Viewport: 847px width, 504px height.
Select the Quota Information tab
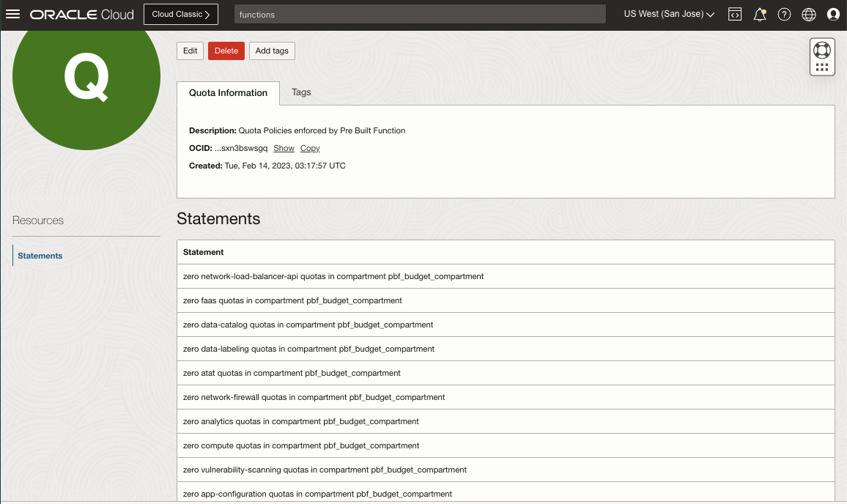pos(228,92)
